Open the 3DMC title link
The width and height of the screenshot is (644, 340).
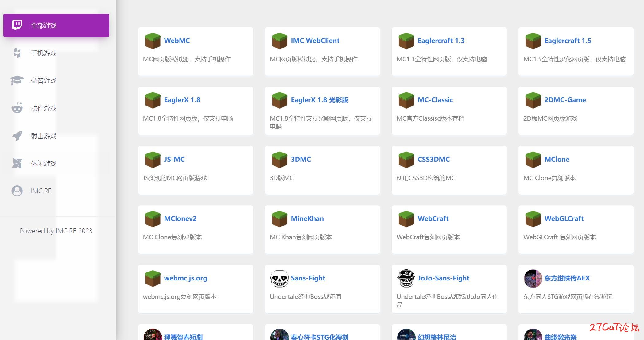301,159
